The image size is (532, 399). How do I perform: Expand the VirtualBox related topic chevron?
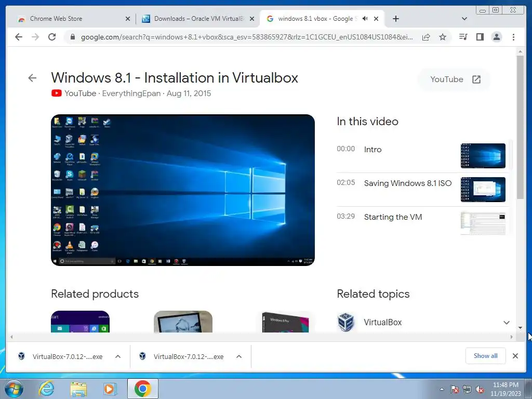[507, 322]
